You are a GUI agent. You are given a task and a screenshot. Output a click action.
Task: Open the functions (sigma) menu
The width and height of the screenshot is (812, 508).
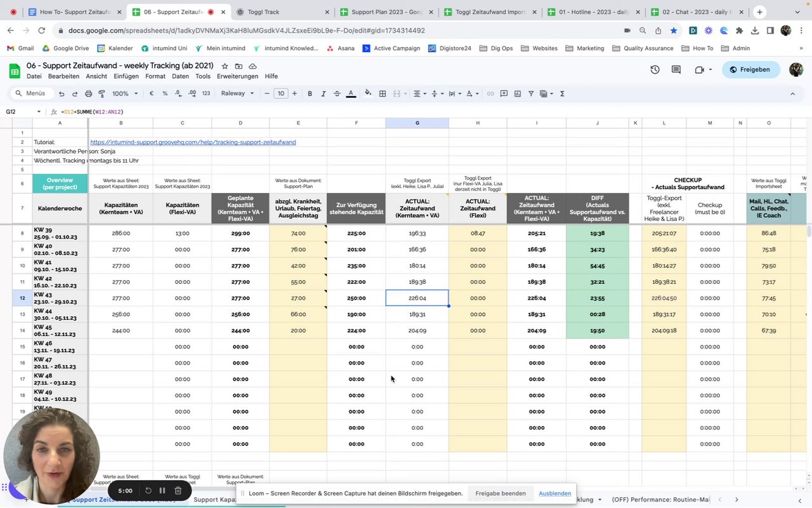click(x=562, y=93)
